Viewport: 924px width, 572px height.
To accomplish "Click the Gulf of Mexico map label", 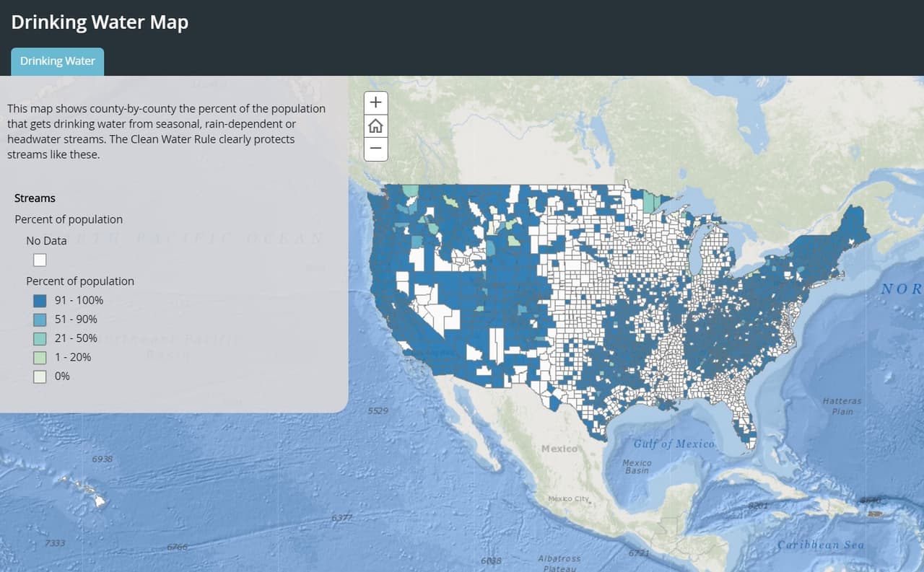I will coord(674,444).
